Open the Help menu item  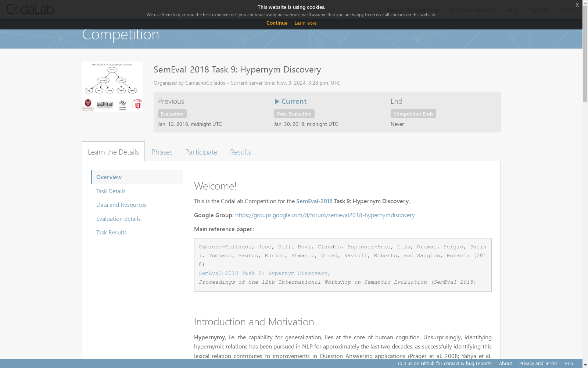[x=511, y=10]
